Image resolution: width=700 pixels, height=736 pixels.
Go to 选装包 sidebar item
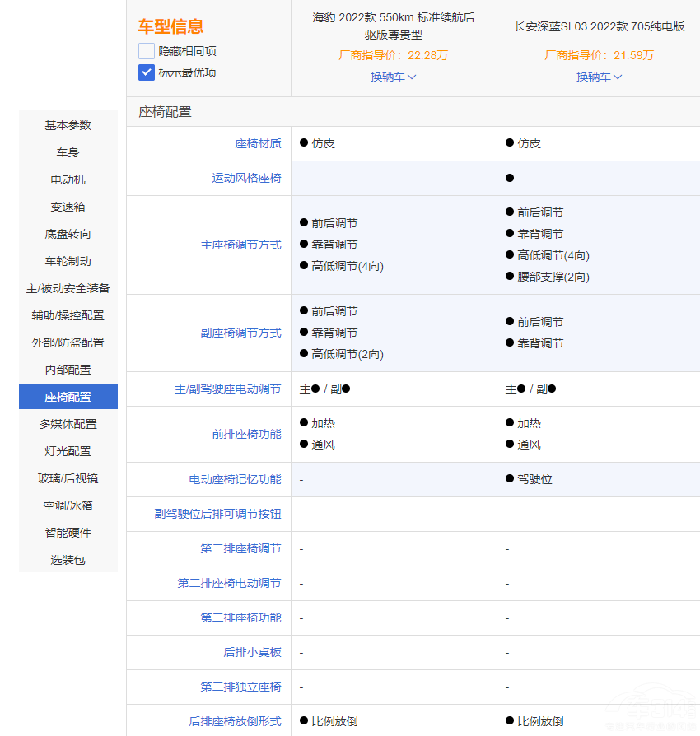tap(68, 560)
